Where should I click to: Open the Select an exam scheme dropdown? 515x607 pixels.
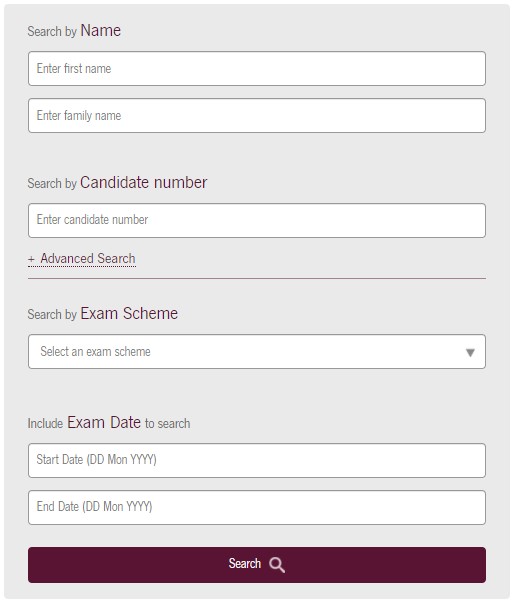[257, 352]
